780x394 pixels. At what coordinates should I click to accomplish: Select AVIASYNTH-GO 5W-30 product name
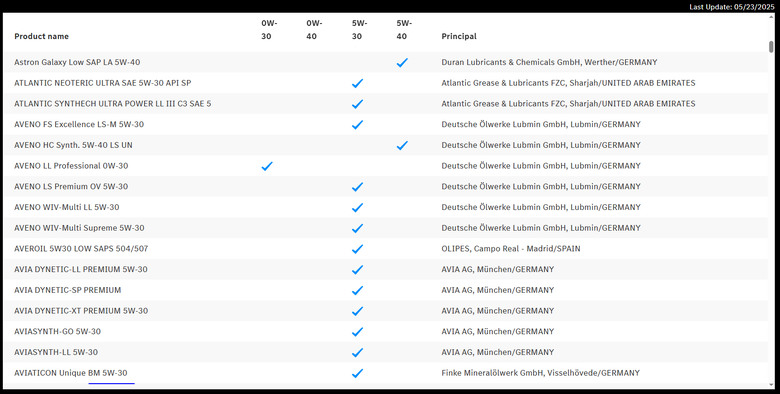click(57, 331)
